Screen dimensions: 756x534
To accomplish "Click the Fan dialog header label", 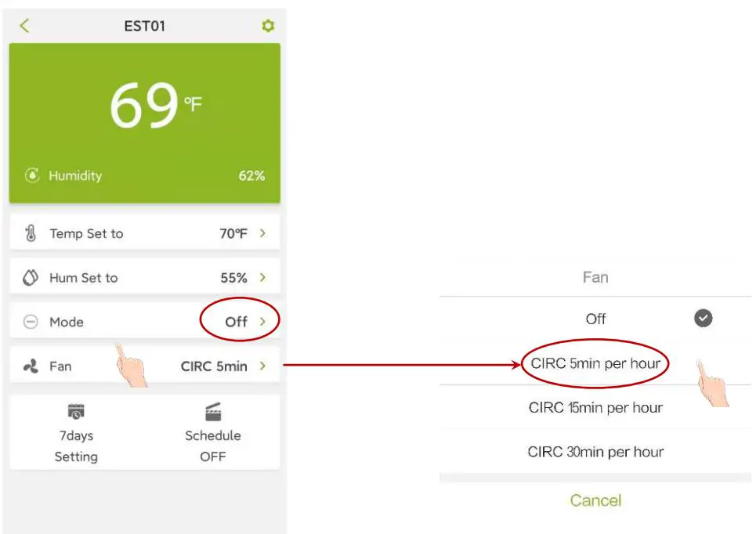I will point(596,276).
